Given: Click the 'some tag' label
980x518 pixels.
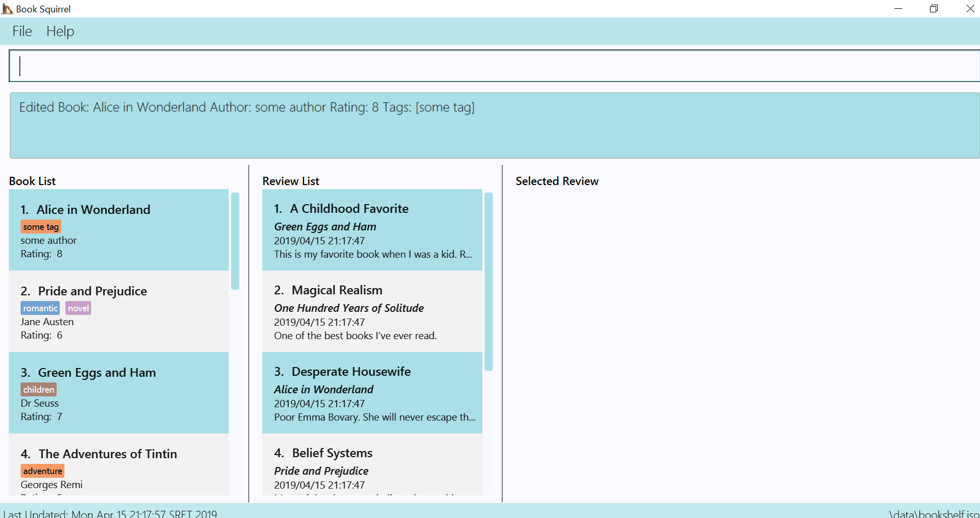Looking at the screenshot, I should pos(41,227).
